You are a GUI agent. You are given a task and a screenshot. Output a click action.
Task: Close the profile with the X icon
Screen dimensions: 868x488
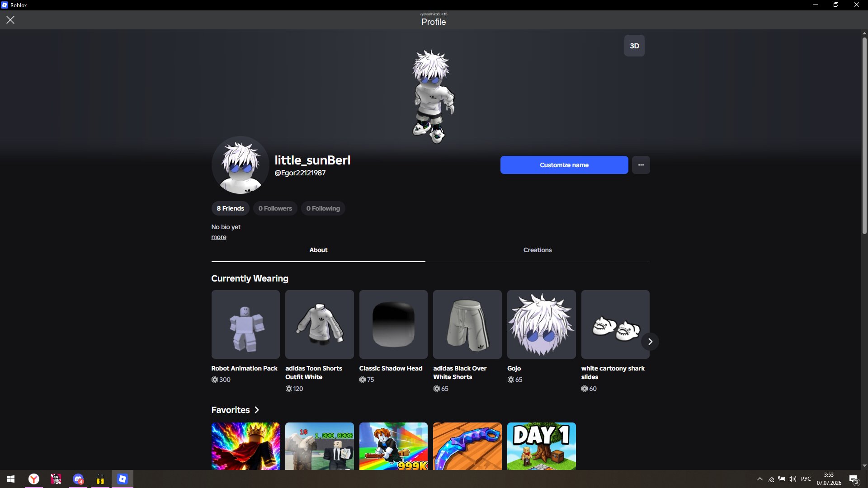point(10,20)
